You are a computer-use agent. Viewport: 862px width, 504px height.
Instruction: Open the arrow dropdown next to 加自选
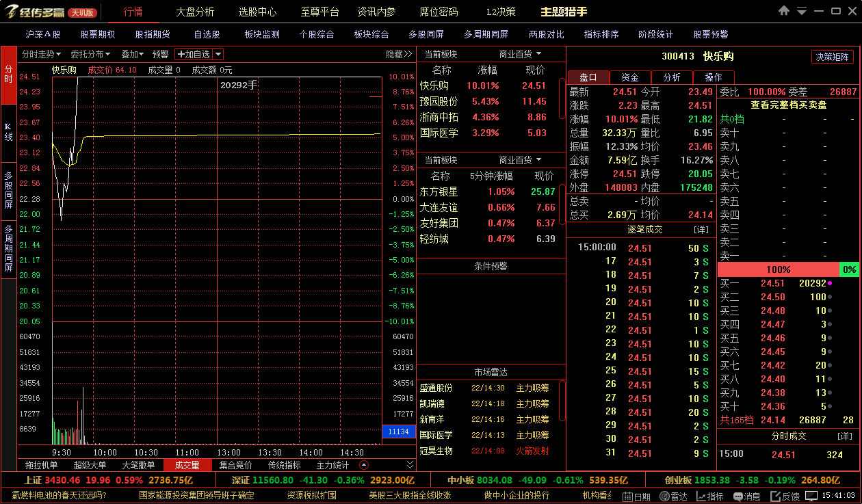tap(218, 54)
